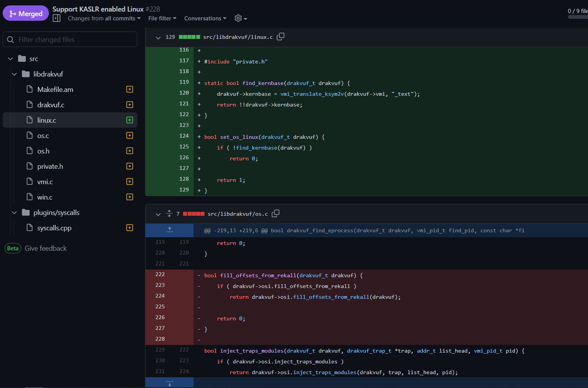
Task: Toggle the file tree sidebar icon
Action: click(57, 18)
